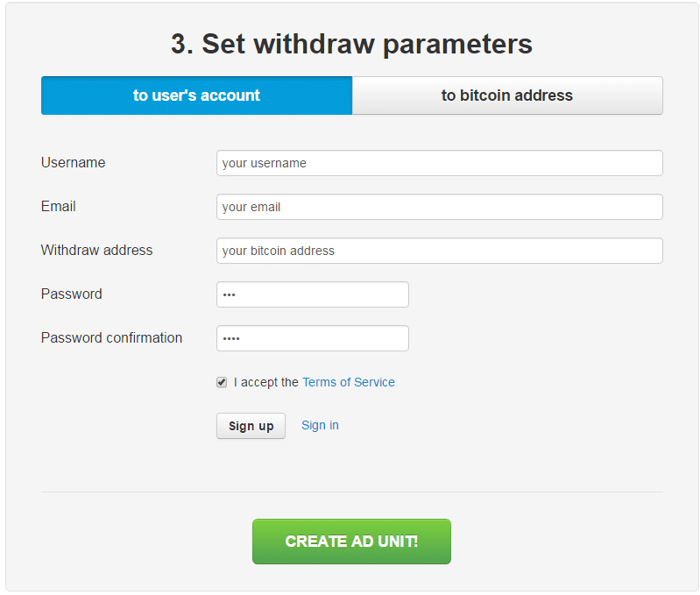Click into the Email text box

[x=439, y=207]
